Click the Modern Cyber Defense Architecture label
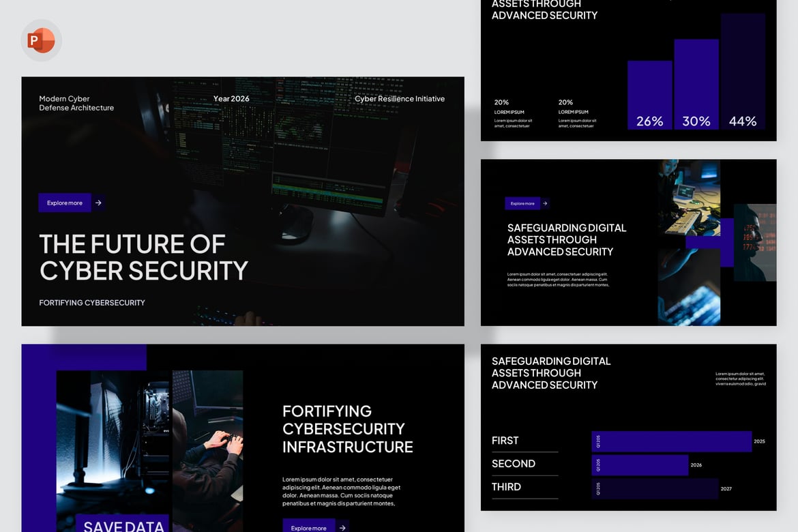This screenshot has width=798, height=532. click(x=76, y=104)
